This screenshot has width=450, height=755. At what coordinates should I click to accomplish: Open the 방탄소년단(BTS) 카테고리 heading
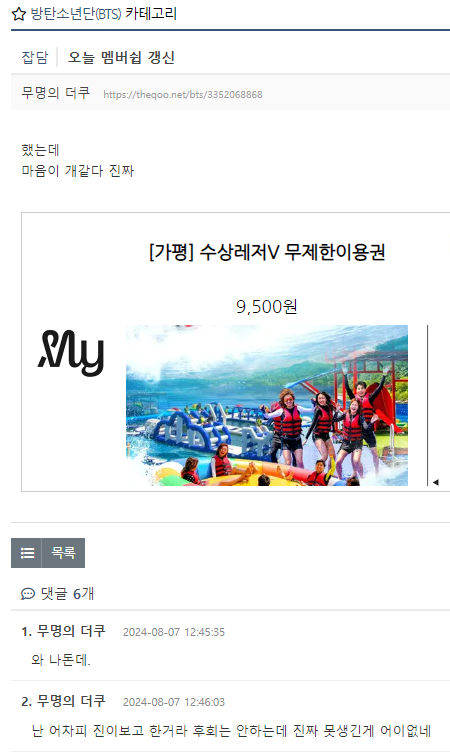click(x=103, y=13)
